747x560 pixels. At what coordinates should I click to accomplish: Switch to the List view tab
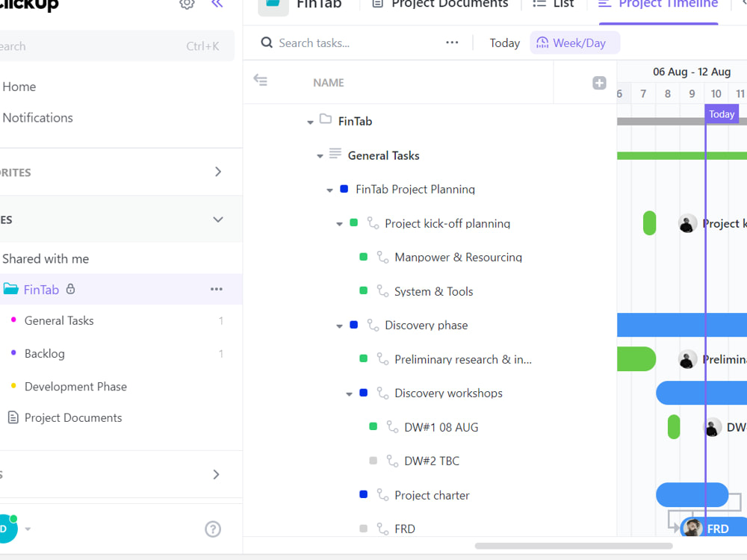click(553, 4)
